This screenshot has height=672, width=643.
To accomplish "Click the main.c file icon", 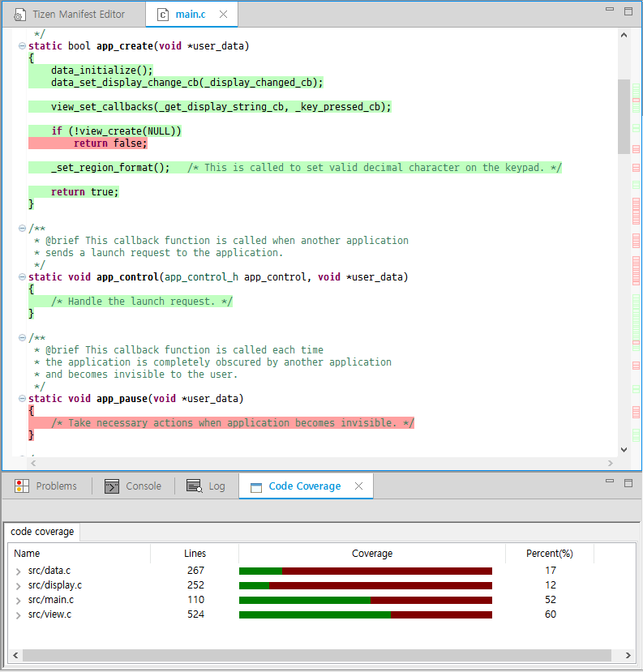I will (163, 15).
